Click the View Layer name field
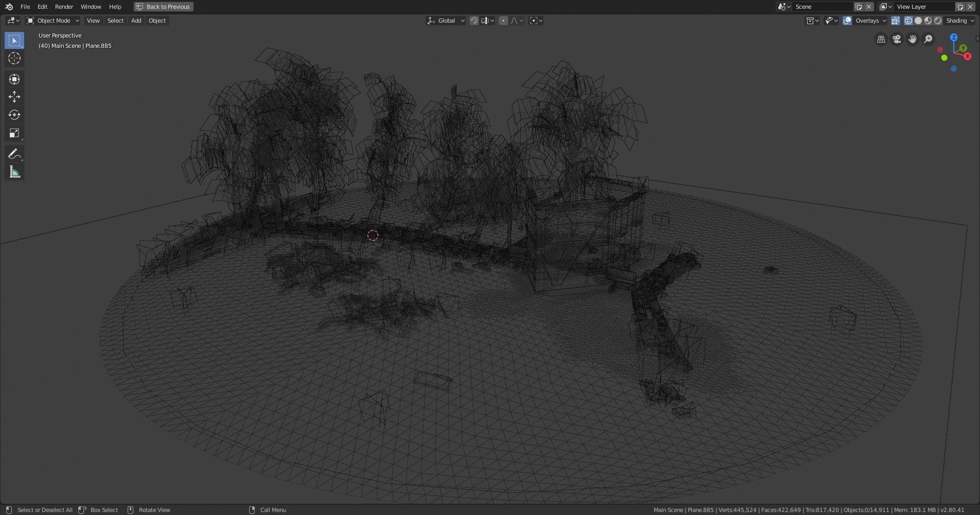This screenshot has width=980, height=515. point(924,7)
